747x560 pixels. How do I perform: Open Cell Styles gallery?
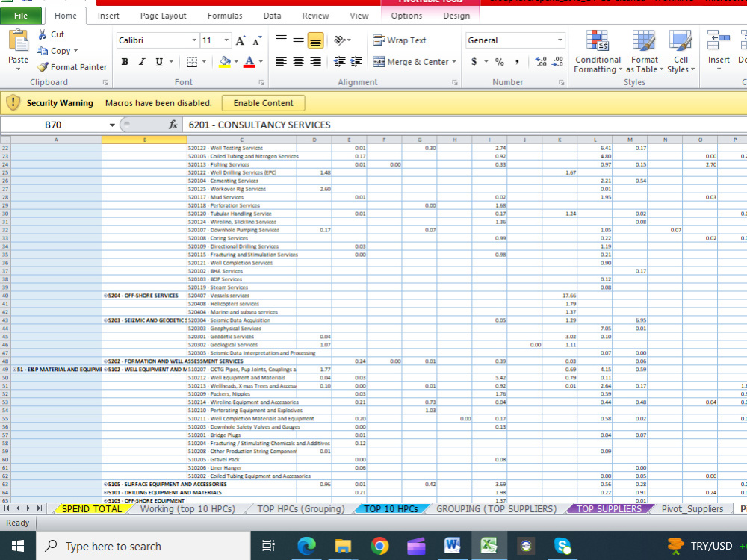coord(681,52)
